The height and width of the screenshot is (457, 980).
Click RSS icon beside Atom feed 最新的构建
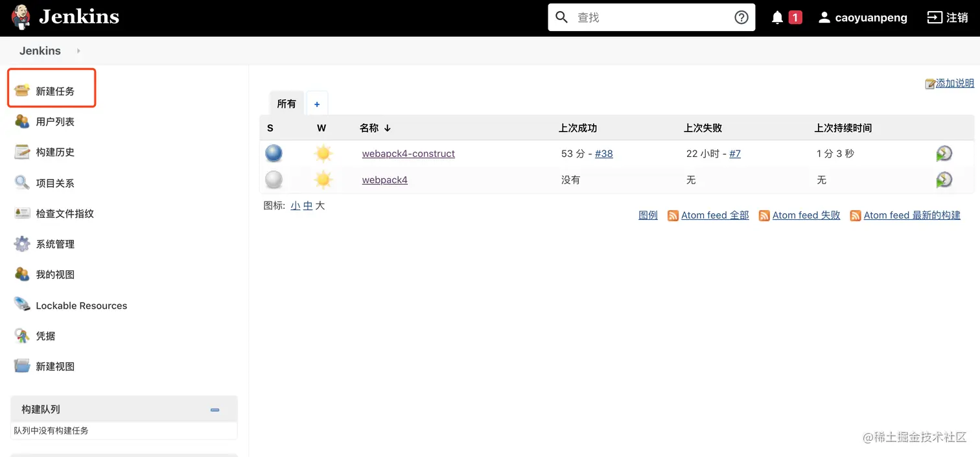click(x=856, y=215)
